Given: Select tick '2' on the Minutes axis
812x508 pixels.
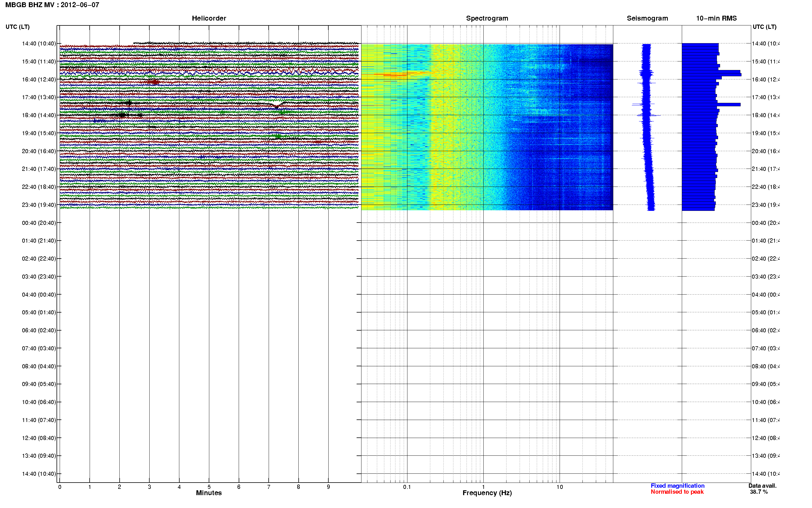Looking at the screenshot, I should click(x=120, y=487).
